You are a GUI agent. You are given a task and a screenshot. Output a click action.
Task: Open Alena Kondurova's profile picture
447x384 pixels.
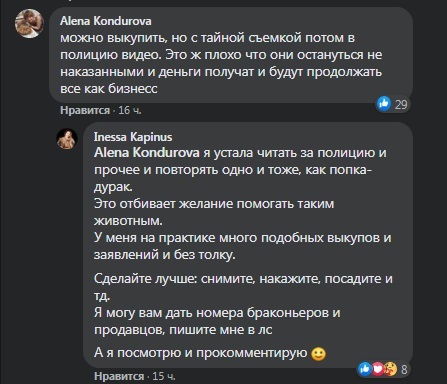coord(29,23)
